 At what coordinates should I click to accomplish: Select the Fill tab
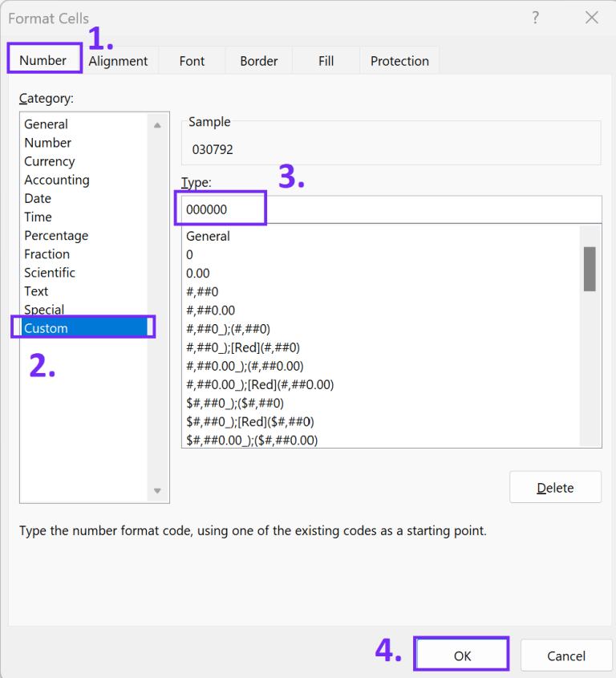point(326,60)
